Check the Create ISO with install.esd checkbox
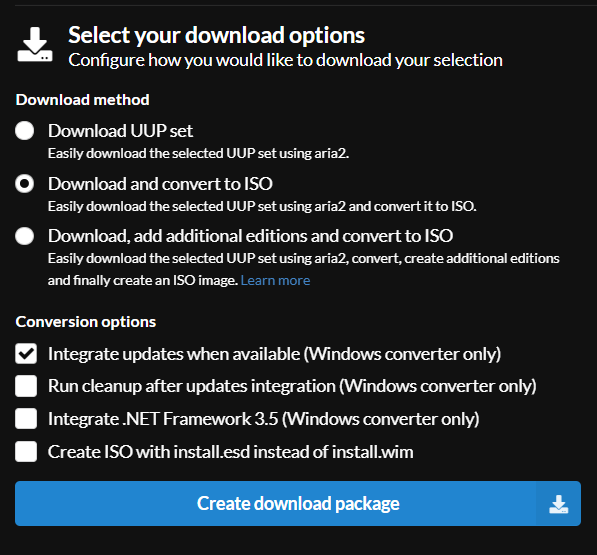Viewport: 597px width, 555px height. (x=26, y=451)
